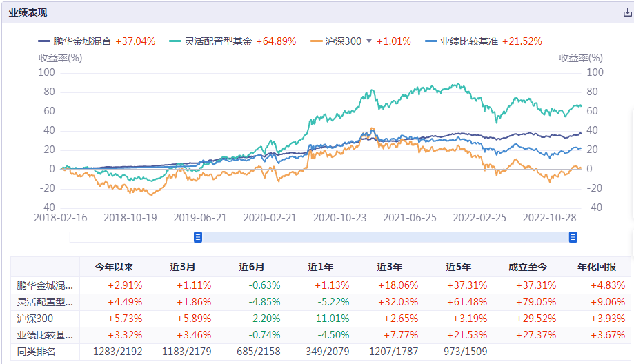Image resolution: width=634 pixels, height=364 pixels.
Task: Toggle the 鹏华金城混合 legend series
Action: (81, 41)
